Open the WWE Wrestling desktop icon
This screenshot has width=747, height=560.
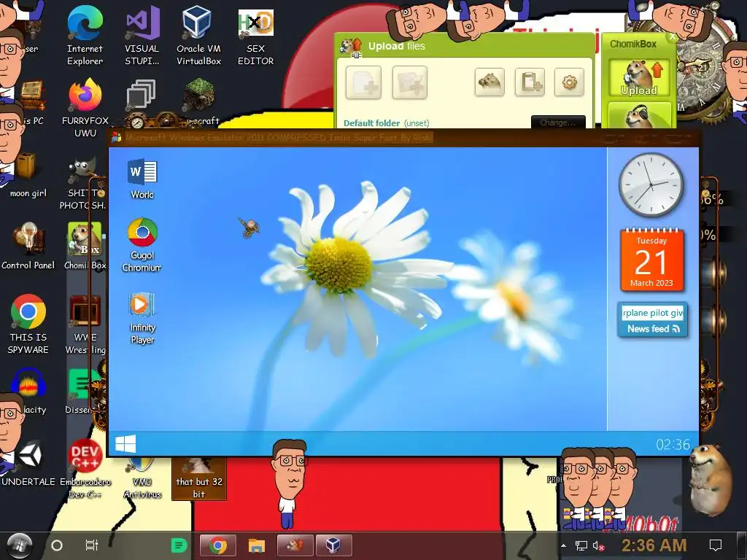click(85, 324)
